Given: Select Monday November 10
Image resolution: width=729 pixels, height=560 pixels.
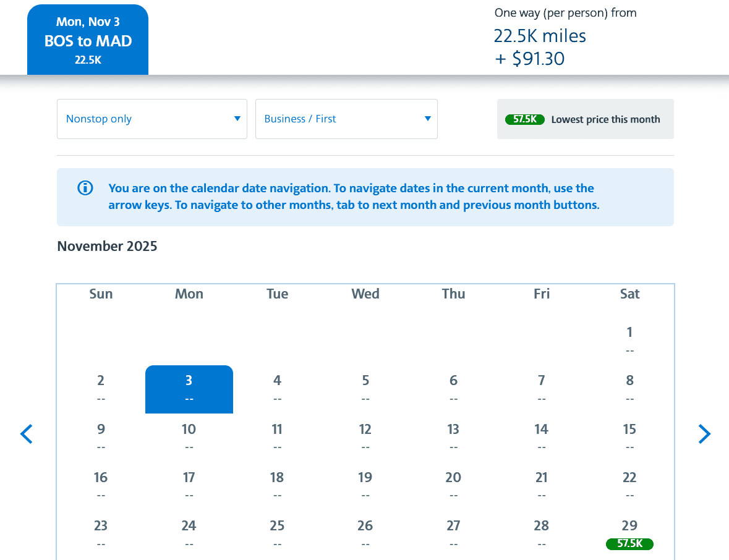Looking at the screenshot, I should pyautogui.click(x=189, y=436).
